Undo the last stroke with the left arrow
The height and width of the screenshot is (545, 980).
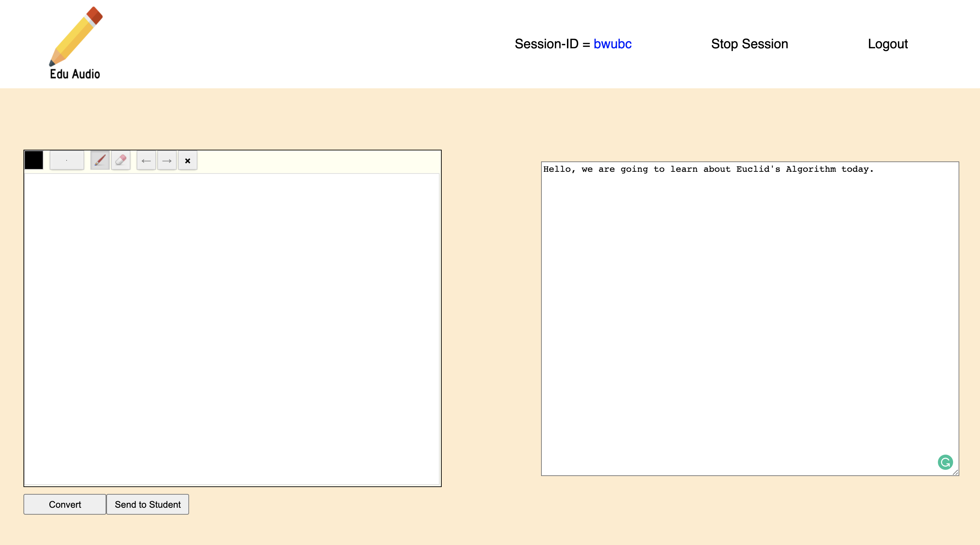pyautogui.click(x=146, y=161)
